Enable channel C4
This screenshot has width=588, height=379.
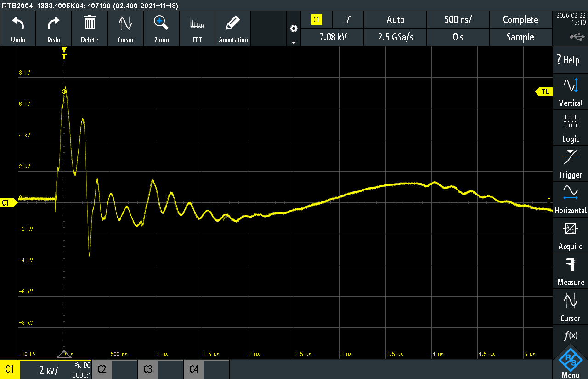click(x=194, y=369)
